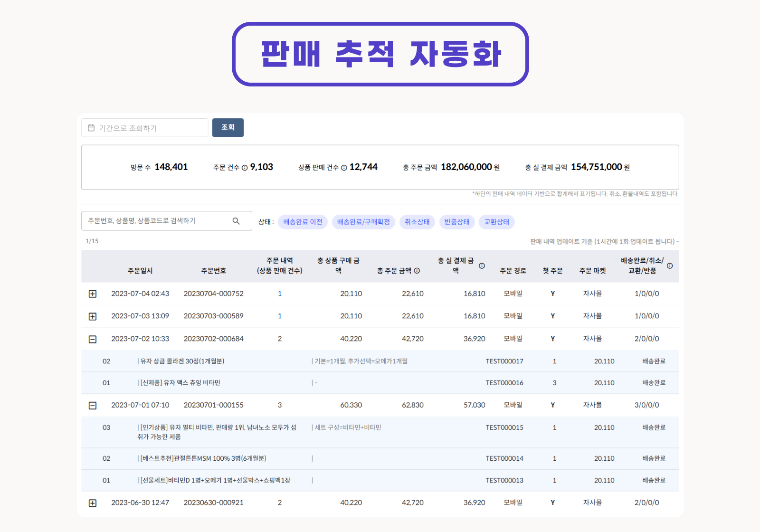This screenshot has width=760, height=532.
Task: Collapse the 20230702-000684 order row
Action: click(x=93, y=339)
